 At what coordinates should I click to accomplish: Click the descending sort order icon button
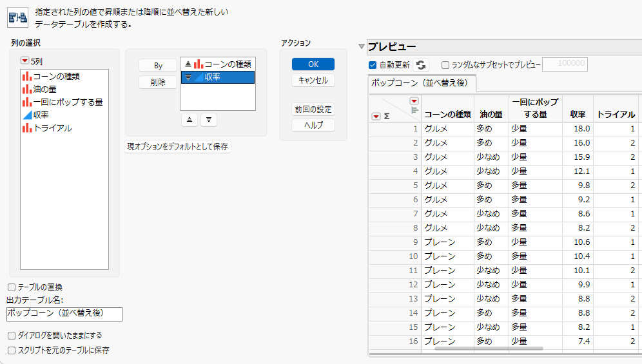pos(209,120)
